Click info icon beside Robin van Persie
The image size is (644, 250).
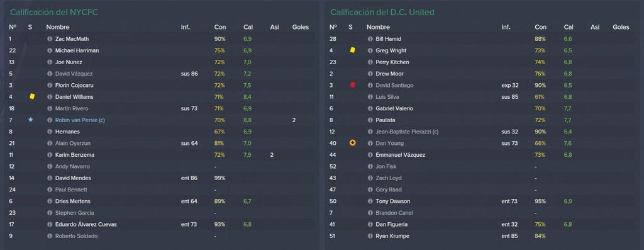(x=50, y=120)
